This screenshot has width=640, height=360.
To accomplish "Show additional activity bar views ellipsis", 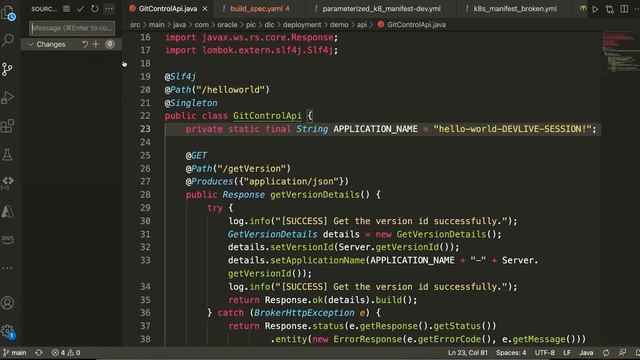I will [x=7, y=268].
